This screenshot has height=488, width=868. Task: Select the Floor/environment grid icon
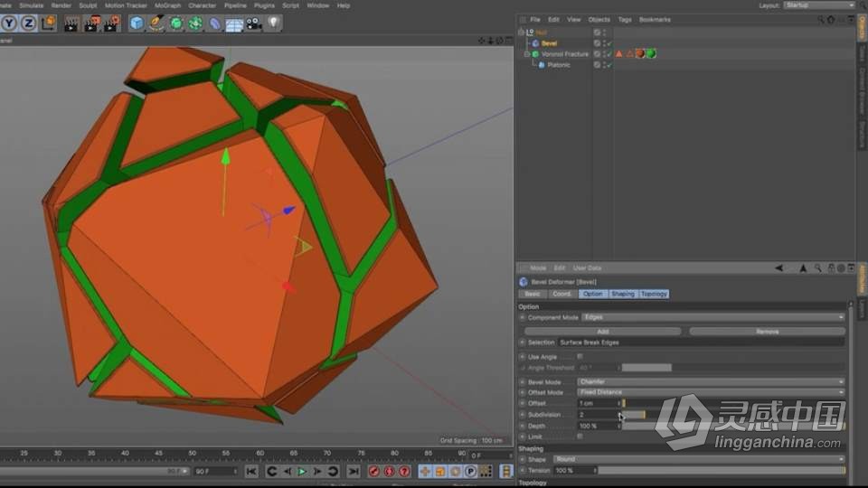pyautogui.click(x=234, y=23)
